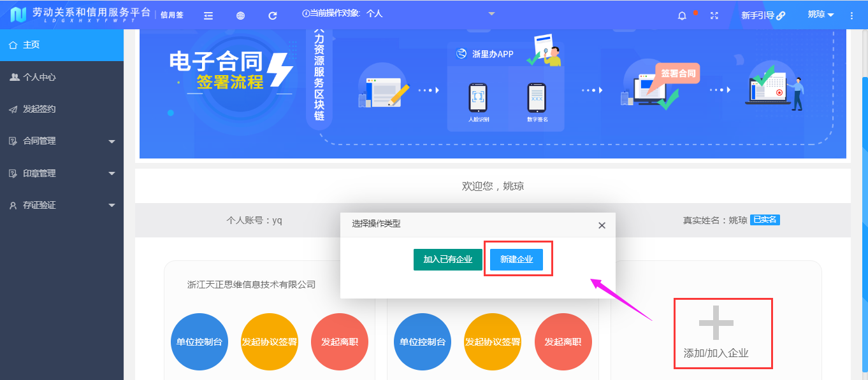
Task: Click the 新手引导 link
Action: pos(763,15)
